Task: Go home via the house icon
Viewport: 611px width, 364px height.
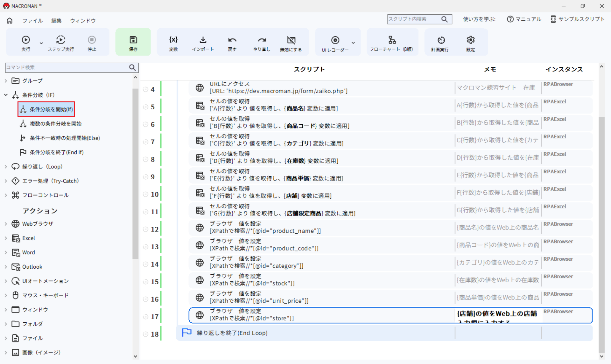Action: click(10, 20)
